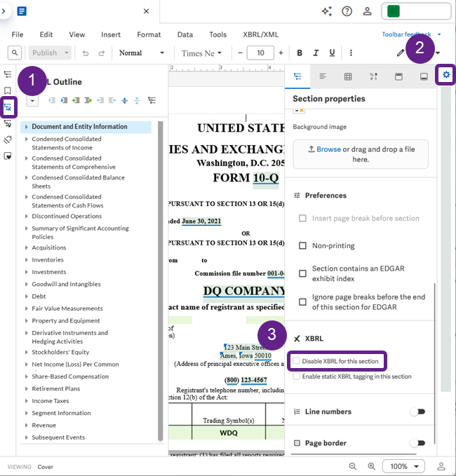
Task: Click the font size field showing 10
Action: click(x=260, y=53)
